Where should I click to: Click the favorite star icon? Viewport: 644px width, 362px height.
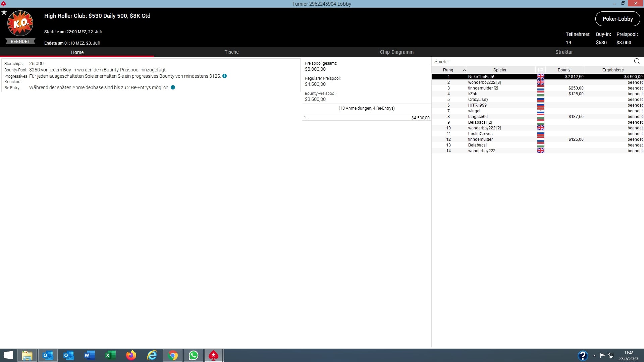[x=4, y=12]
